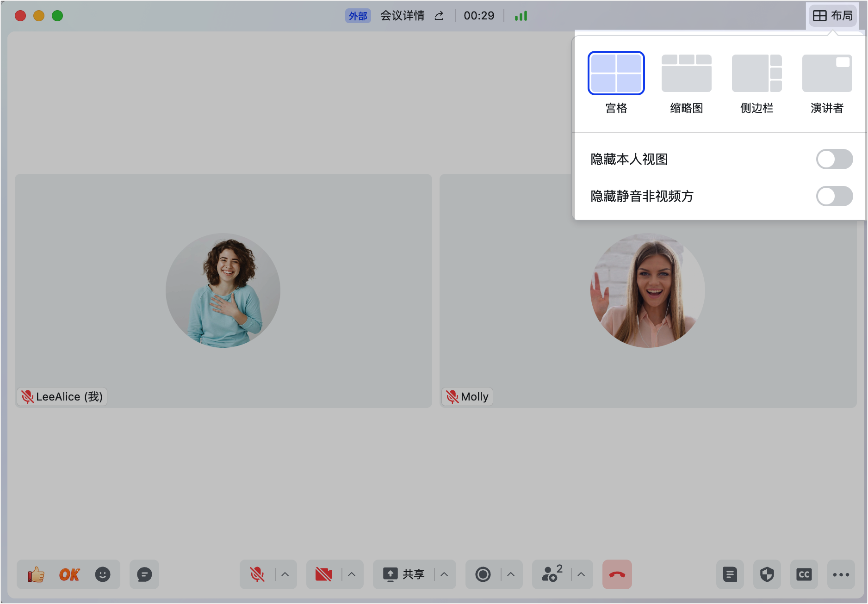868x604 pixels.
Task: Expand the camera settings chevron
Action: [350, 574]
